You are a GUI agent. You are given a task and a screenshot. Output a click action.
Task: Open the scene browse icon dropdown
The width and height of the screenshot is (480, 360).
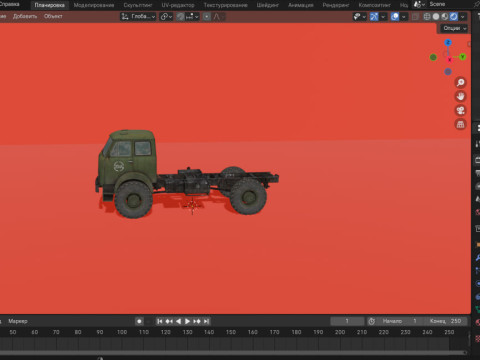click(x=419, y=4)
